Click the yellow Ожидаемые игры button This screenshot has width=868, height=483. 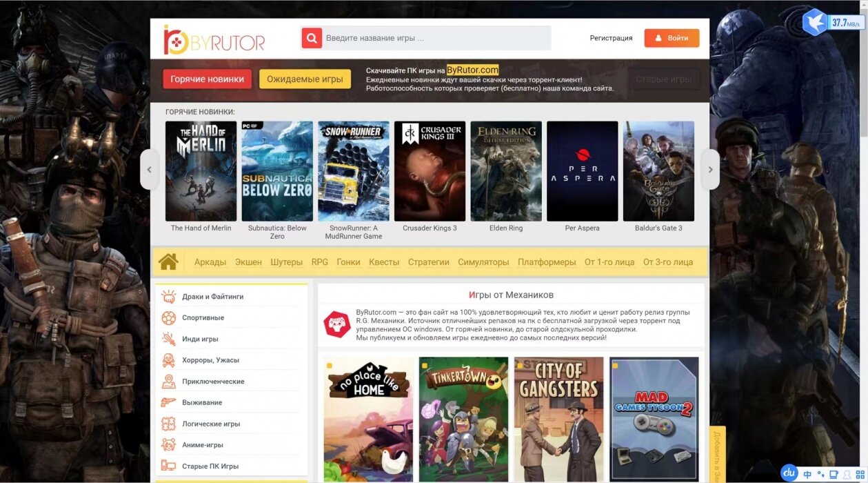305,79
